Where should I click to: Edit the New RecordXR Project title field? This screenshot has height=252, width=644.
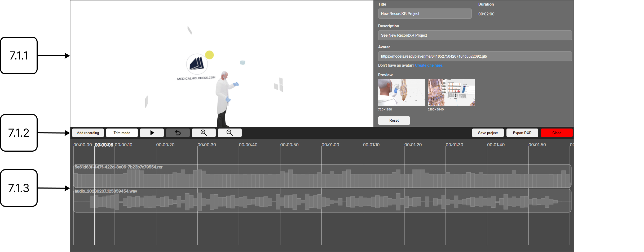pyautogui.click(x=425, y=14)
